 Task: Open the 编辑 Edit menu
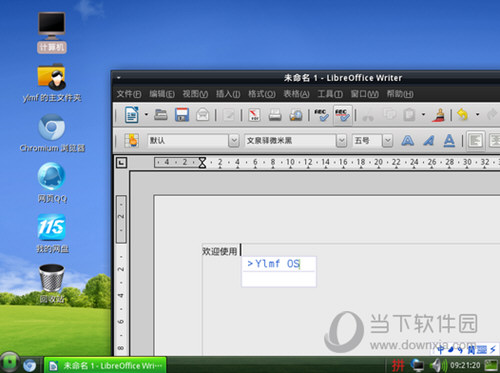[x=162, y=94]
